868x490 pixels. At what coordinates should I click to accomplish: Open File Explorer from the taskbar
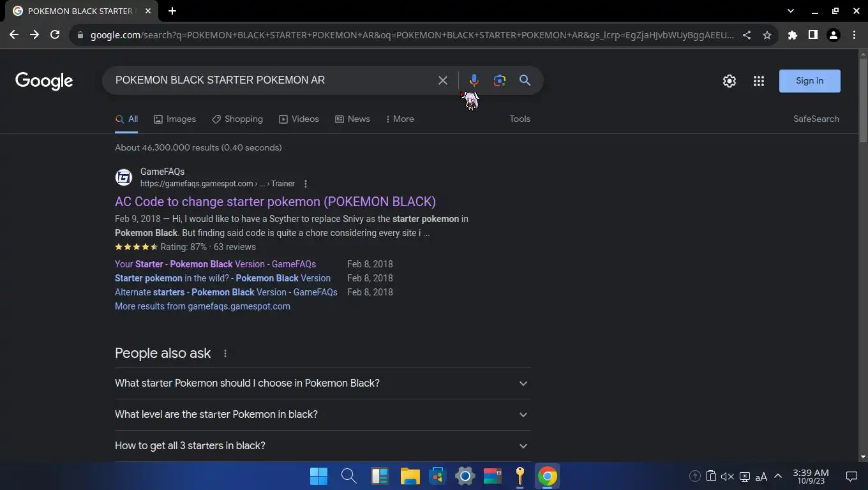[x=410, y=477]
